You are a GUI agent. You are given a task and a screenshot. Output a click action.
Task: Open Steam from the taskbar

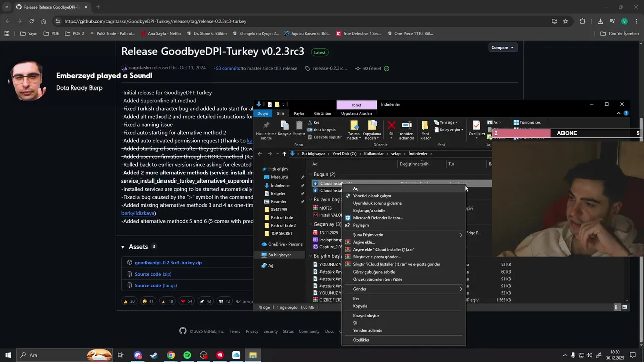(x=154, y=355)
